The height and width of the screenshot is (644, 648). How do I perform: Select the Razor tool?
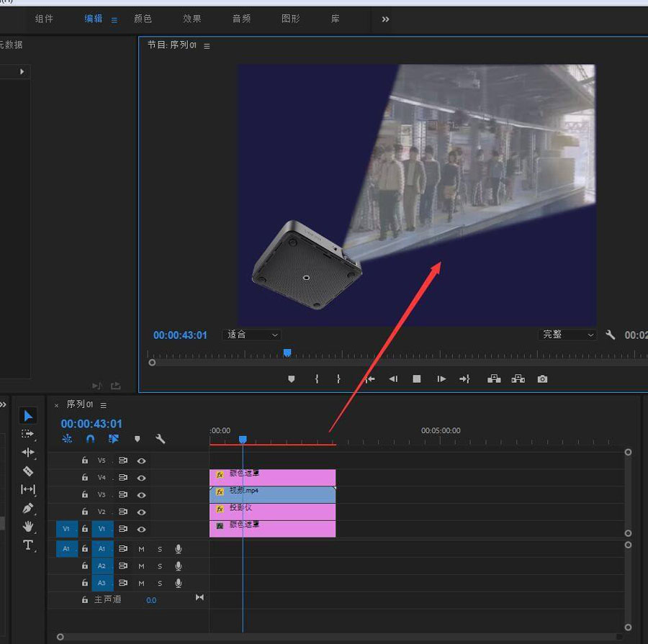[28, 471]
